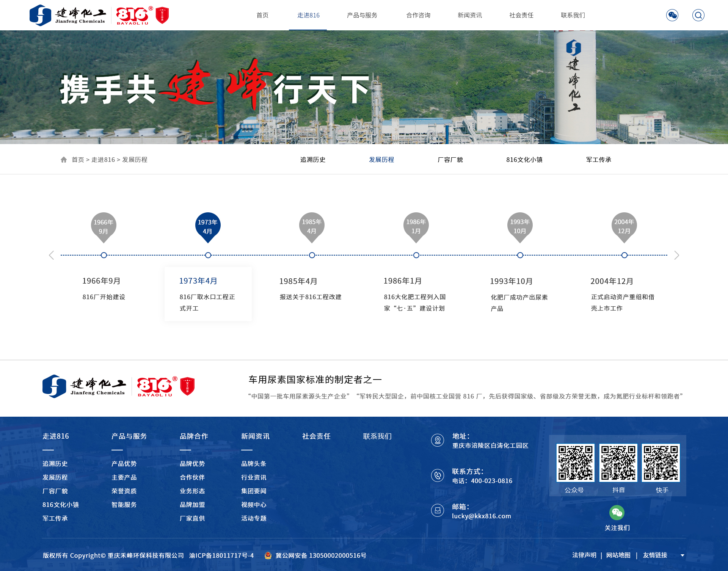Switch to the 发展历程 sub-tab
The height and width of the screenshot is (571, 728).
click(381, 160)
